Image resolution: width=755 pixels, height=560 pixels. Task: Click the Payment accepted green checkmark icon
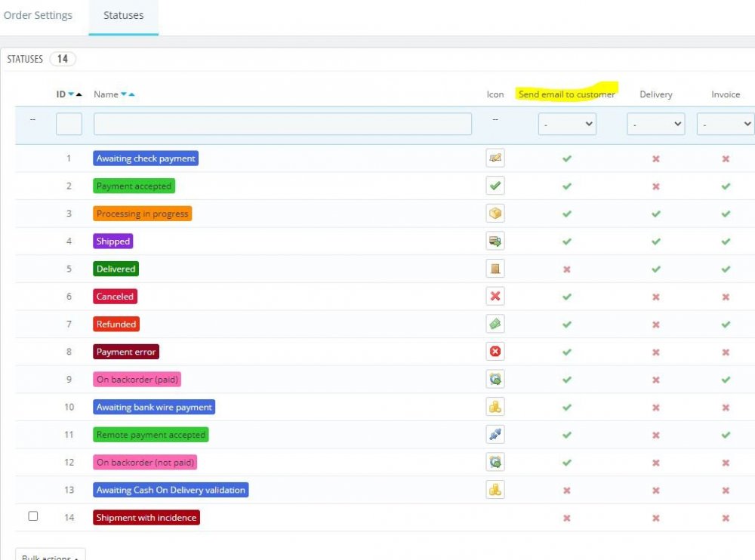(x=495, y=186)
